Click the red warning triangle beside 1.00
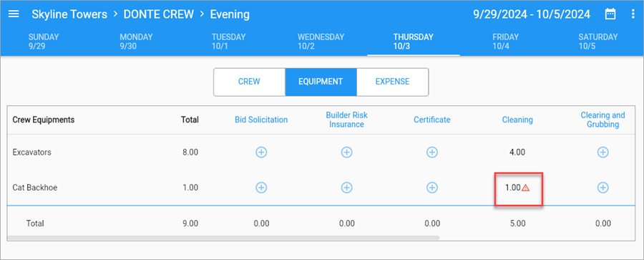This screenshot has height=260, width=644. (526, 188)
